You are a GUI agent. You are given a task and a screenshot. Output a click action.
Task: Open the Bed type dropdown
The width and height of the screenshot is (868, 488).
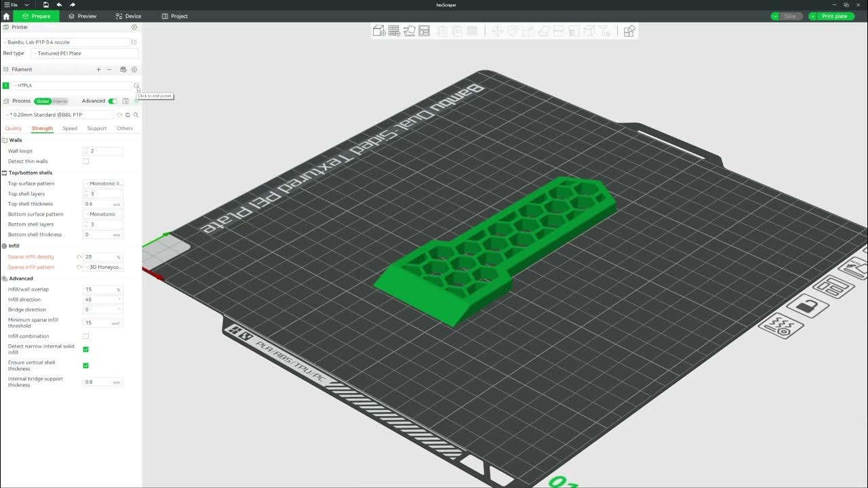pyautogui.click(x=85, y=53)
